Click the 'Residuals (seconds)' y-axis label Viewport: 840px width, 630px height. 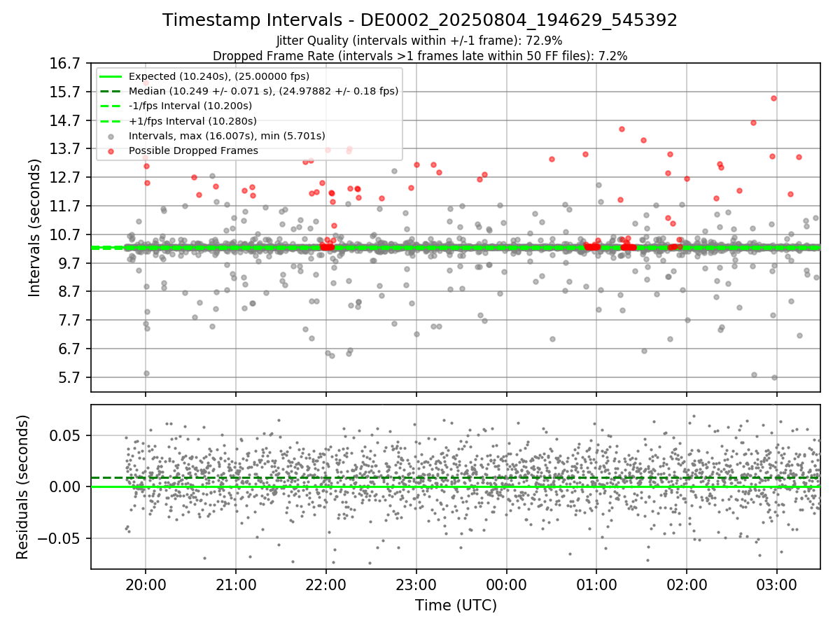click(x=22, y=486)
